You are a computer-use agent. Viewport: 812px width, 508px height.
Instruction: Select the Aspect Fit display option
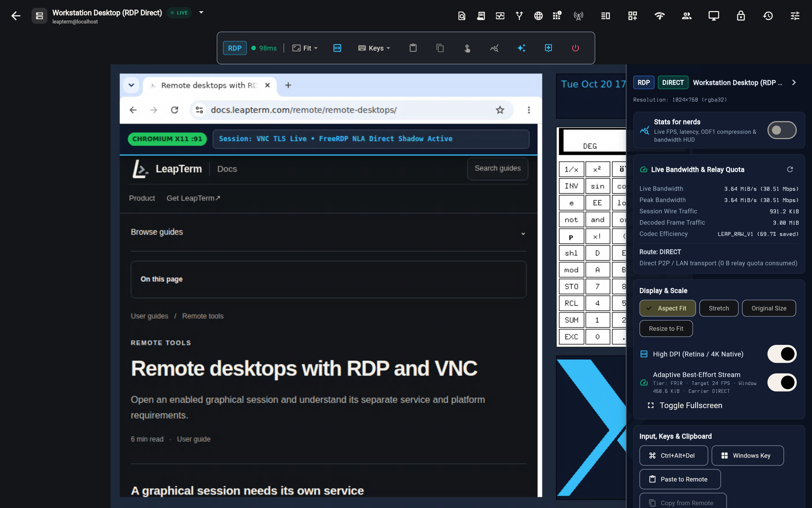[x=667, y=308]
